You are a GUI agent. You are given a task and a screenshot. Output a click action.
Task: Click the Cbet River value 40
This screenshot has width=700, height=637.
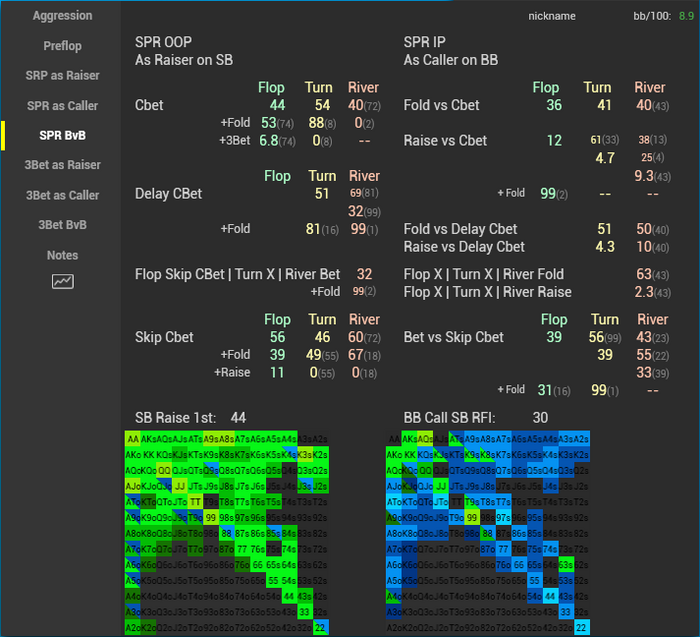tap(356, 105)
